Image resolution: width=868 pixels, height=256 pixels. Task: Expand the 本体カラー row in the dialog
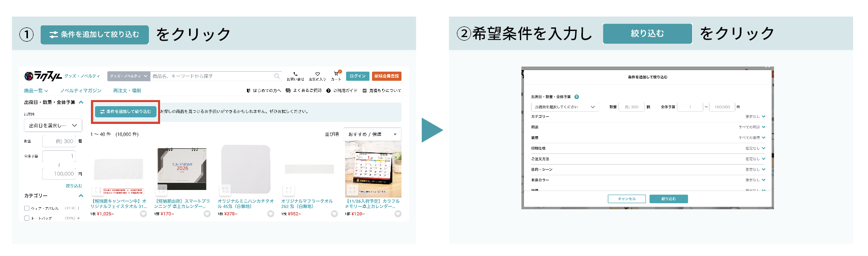(x=648, y=180)
